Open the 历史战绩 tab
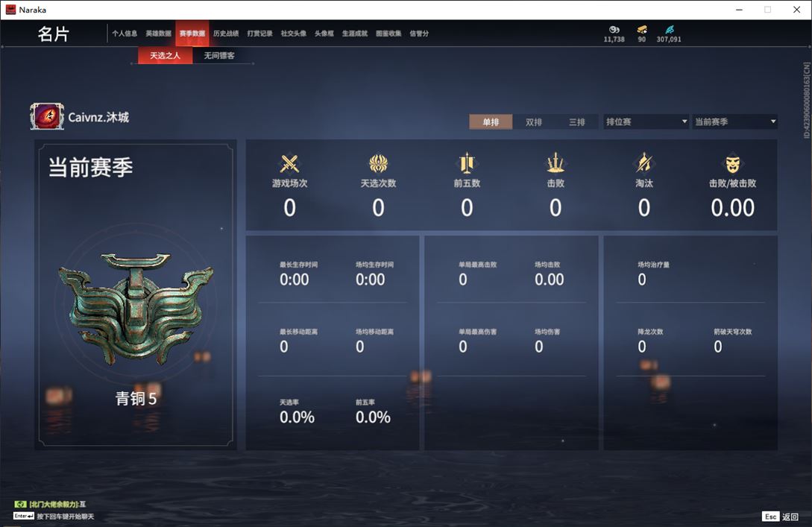This screenshot has height=527, width=812. click(226, 34)
